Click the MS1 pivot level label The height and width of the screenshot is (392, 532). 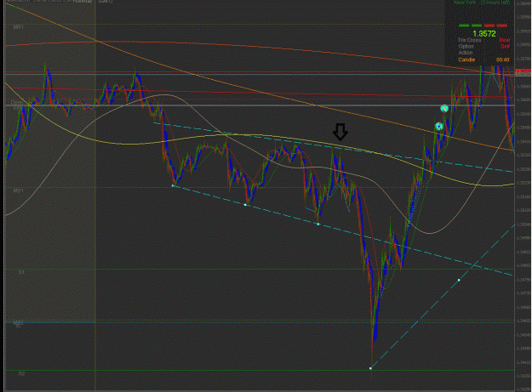click(x=19, y=191)
